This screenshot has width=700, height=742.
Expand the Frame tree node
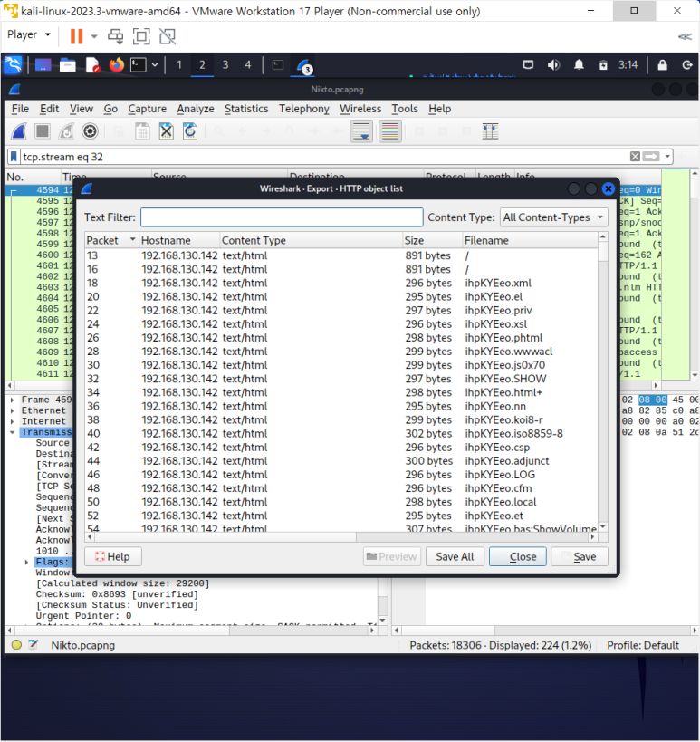pyautogui.click(x=13, y=400)
